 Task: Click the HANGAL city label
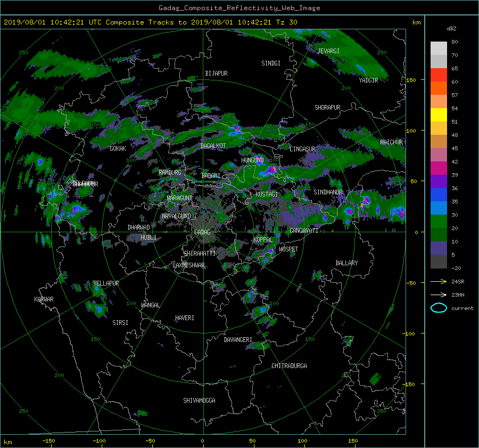(150, 305)
